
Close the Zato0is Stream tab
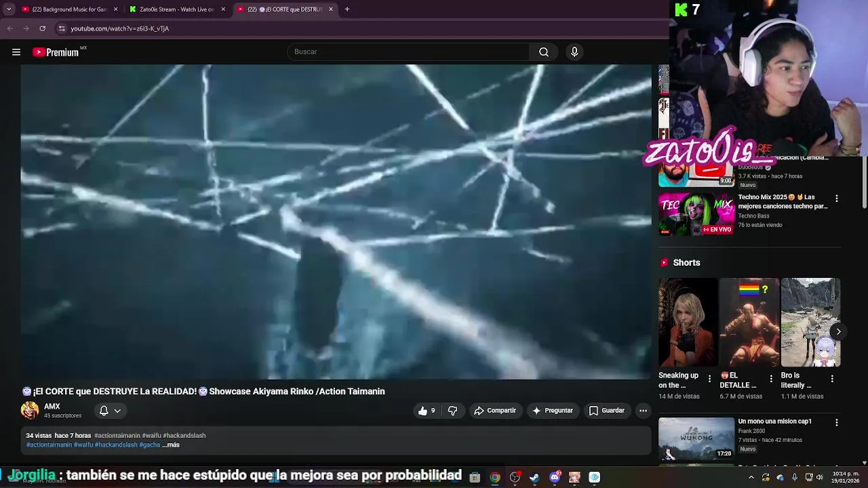click(223, 9)
